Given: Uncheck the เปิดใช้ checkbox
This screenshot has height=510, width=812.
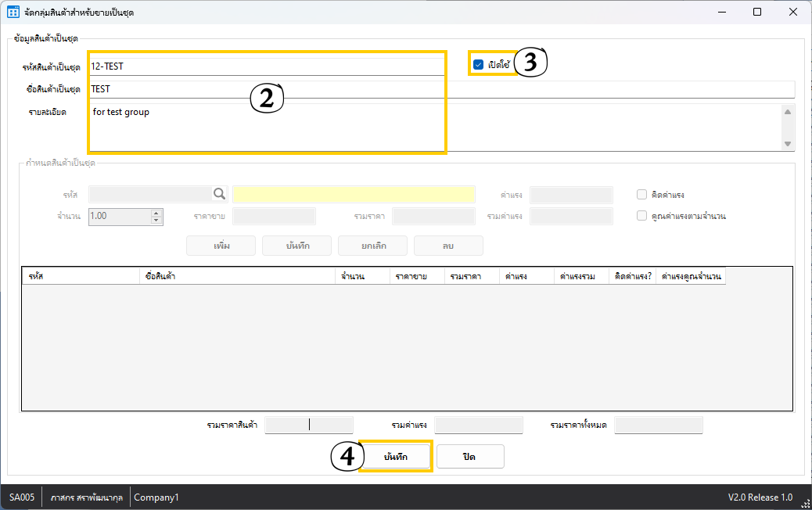Looking at the screenshot, I should tap(479, 64).
